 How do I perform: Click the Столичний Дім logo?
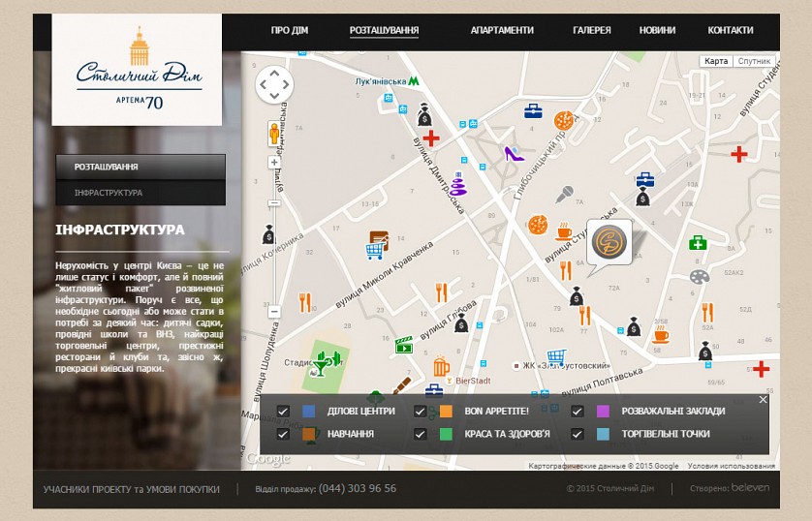(x=138, y=70)
